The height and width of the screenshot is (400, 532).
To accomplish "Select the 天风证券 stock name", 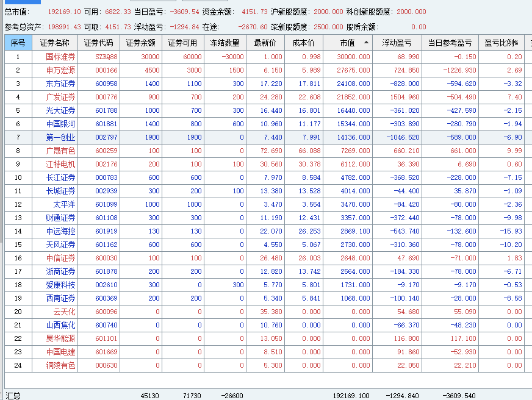I will coord(60,245).
